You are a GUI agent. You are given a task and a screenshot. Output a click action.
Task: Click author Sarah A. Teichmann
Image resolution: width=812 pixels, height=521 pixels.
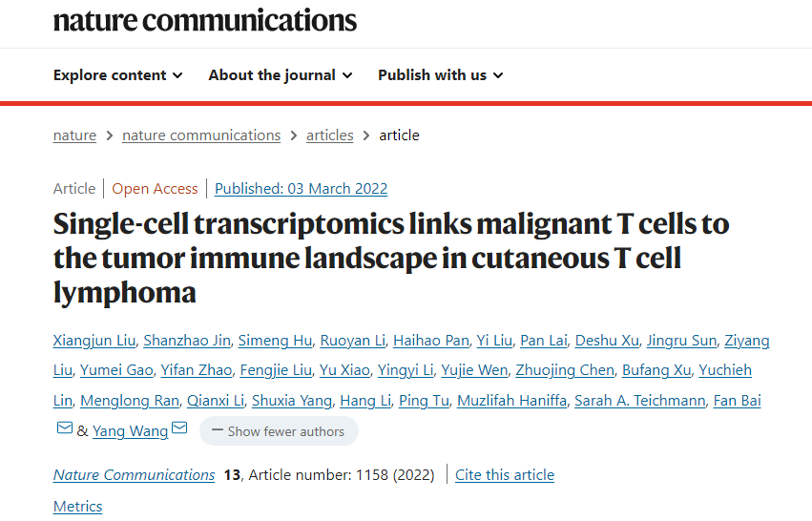pos(638,401)
